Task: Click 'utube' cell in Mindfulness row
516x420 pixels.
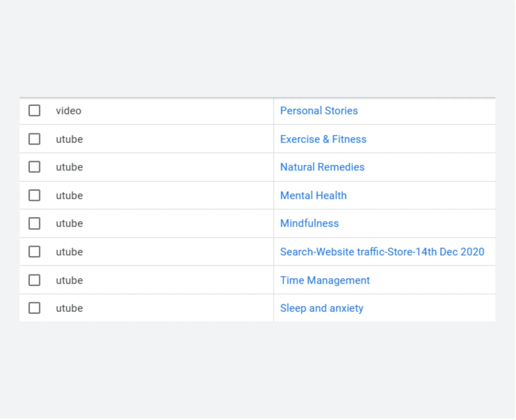Action: tap(69, 224)
